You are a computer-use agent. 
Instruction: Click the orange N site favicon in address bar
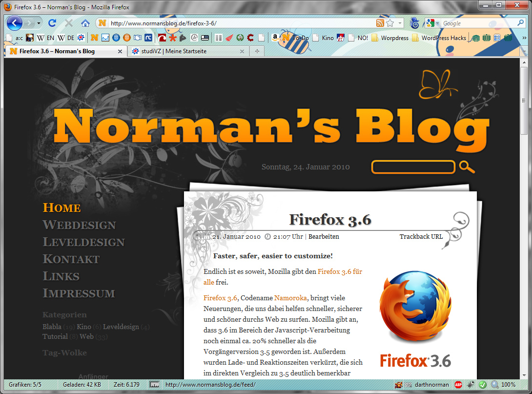click(102, 23)
